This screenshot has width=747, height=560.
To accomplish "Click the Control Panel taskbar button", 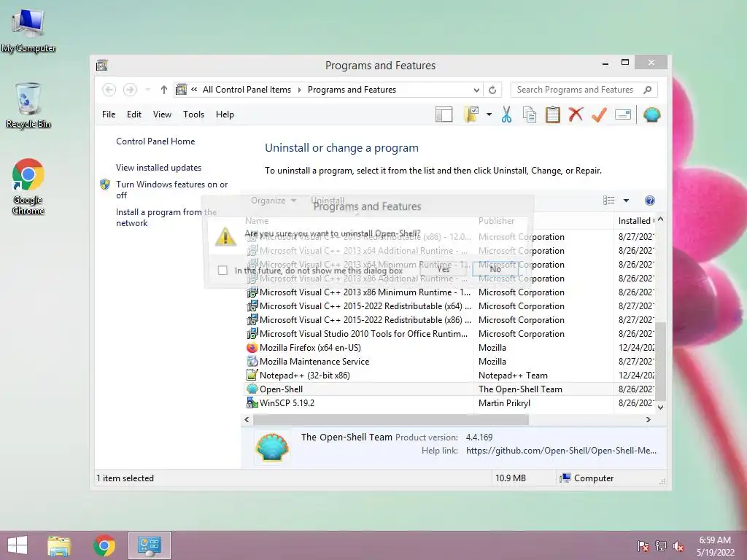I will pyautogui.click(x=149, y=545).
